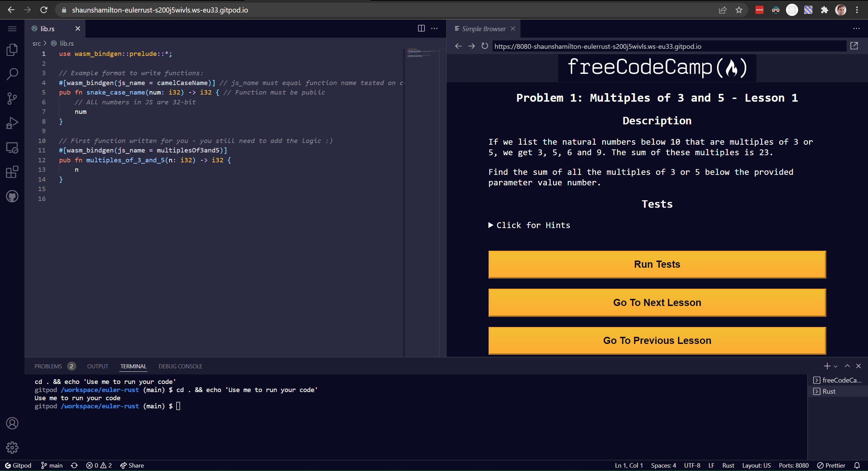
Task: Open the Rust language mode selector
Action: 728,465
